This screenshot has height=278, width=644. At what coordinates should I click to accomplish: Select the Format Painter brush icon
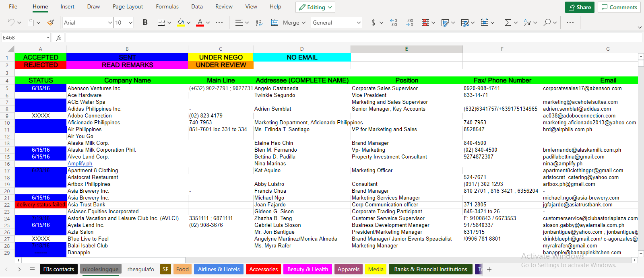(x=50, y=23)
